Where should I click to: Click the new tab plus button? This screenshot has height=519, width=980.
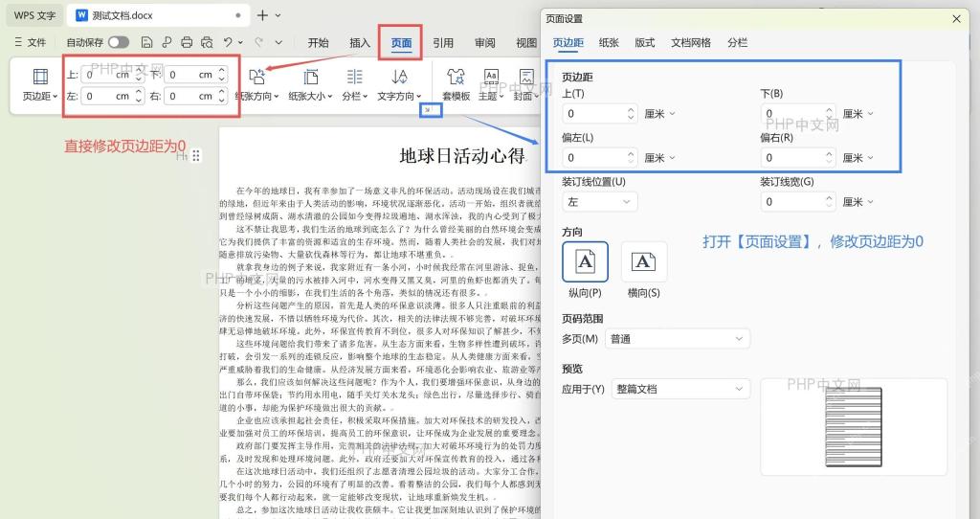coord(262,15)
